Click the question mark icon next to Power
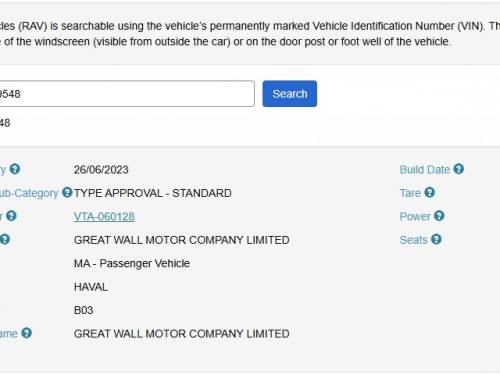 (439, 216)
